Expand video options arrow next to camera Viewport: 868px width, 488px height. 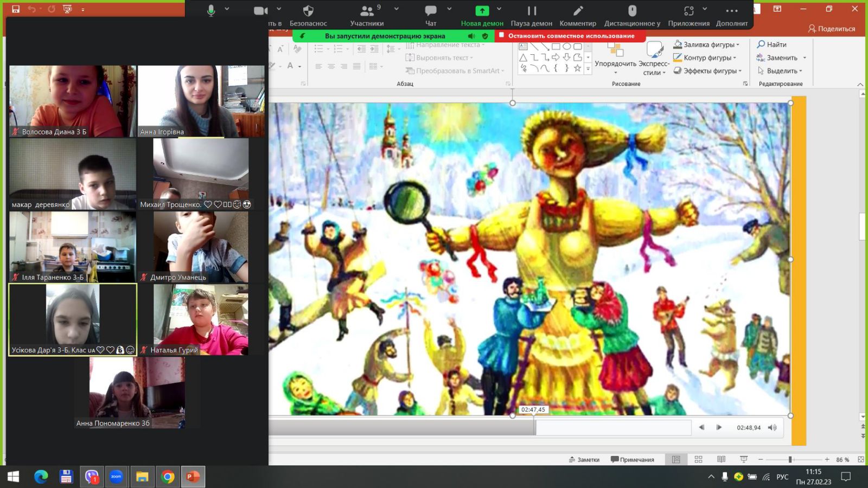pos(279,9)
